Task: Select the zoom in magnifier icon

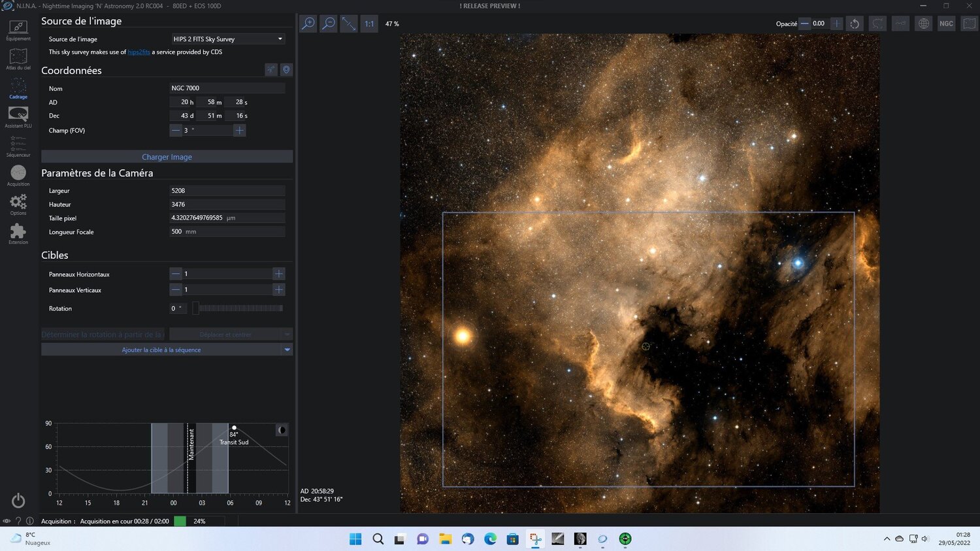Action: [308, 23]
